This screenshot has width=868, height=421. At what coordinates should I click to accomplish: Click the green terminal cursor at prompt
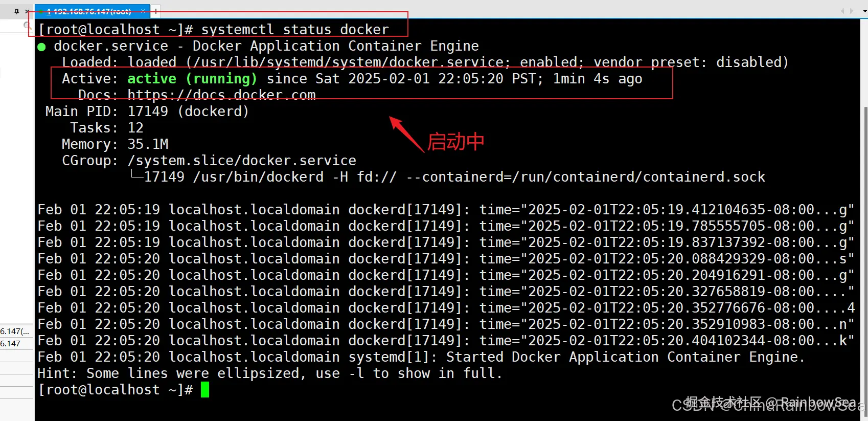[x=205, y=389]
